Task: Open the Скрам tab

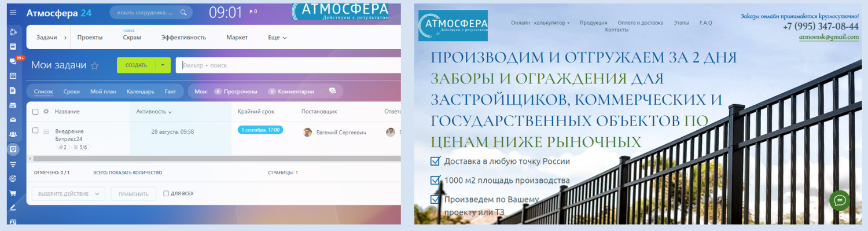Action: pos(132,38)
